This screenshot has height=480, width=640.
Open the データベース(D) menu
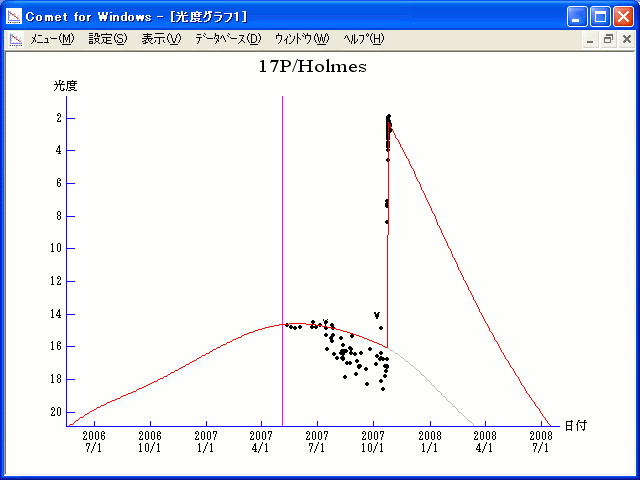pos(228,39)
